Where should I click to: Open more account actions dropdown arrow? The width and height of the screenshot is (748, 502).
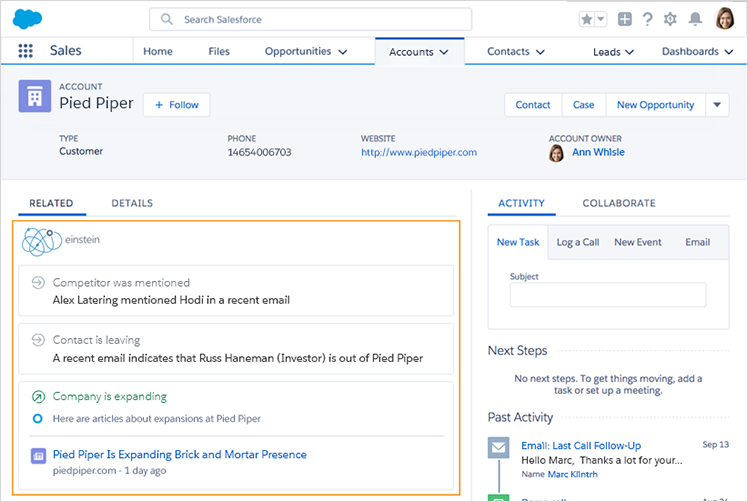click(x=717, y=105)
